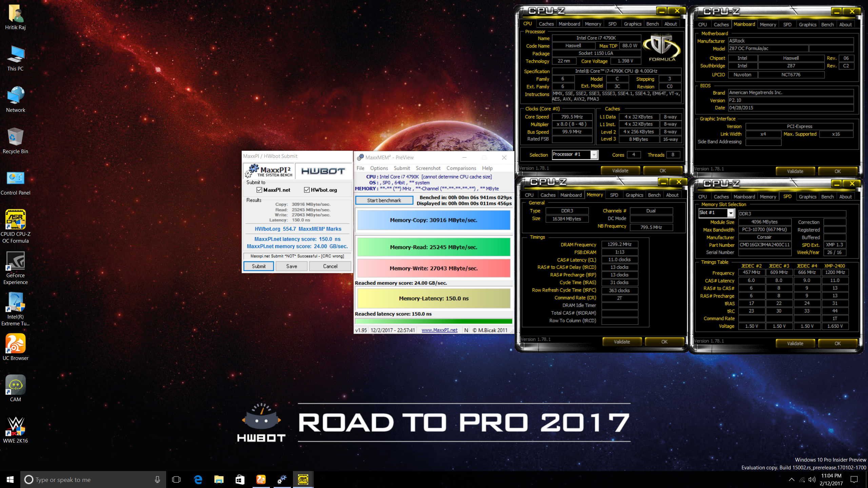Open the Windows Start menu
The height and width of the screenshot is (488, 868).
(10, 480)
